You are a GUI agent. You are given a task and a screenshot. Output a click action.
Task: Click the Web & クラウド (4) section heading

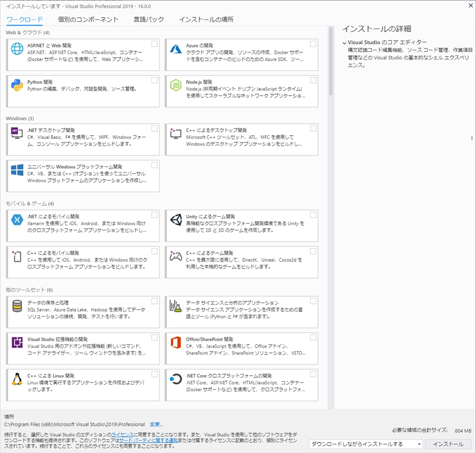pyautogui.click(x=28, y=32)
